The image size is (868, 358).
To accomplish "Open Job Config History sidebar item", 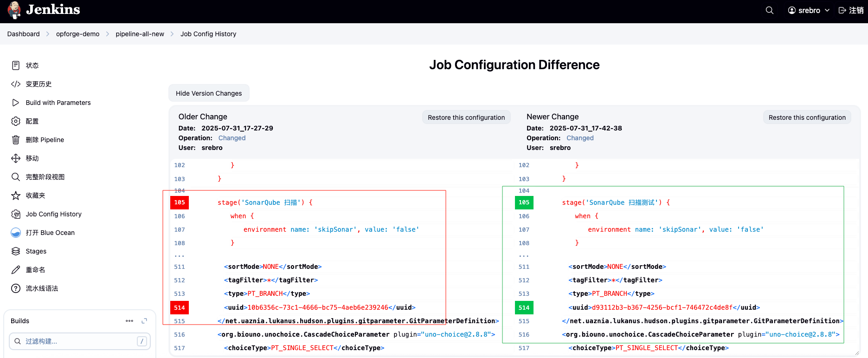I will (53, 214).
